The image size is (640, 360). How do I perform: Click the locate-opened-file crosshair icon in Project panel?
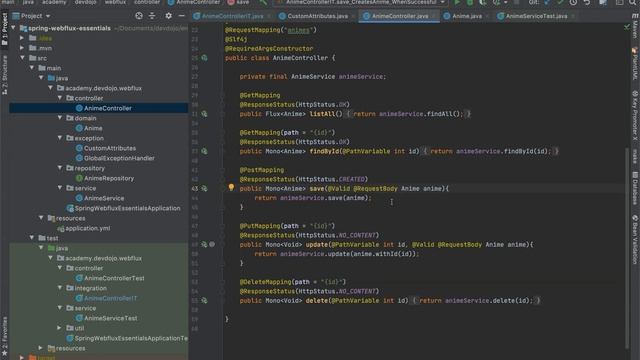click(139, 16)
